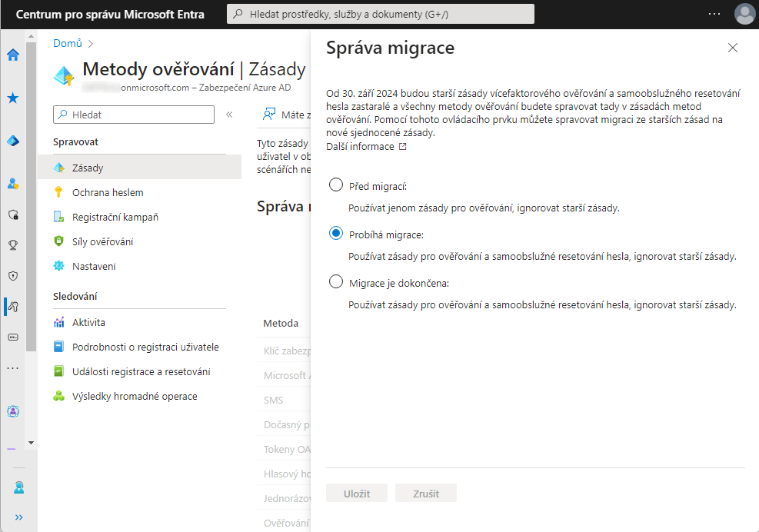Click the global search box in top bar
The width and height of the screenshot is (759, 532).
[381, 14]
